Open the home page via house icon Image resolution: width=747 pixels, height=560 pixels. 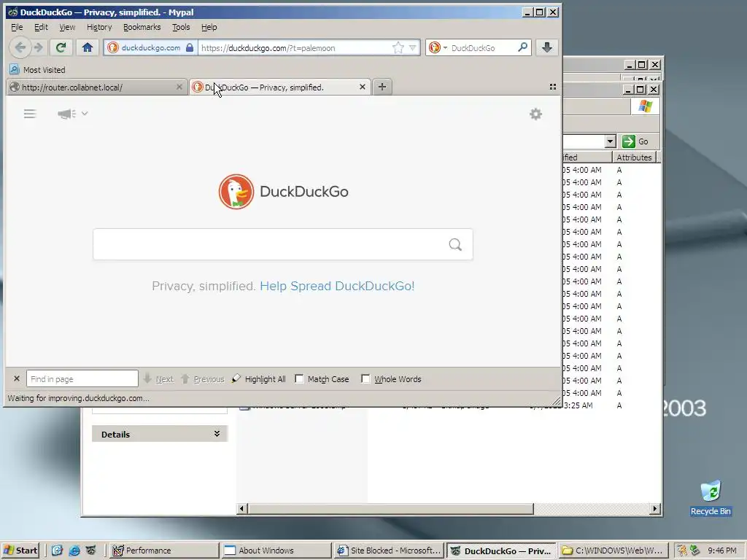88,47
